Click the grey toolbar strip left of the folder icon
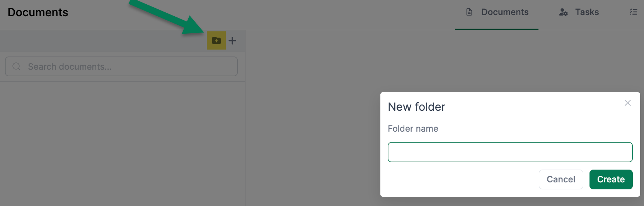The width and height of the screenshot is (644, 206). click(x=101, y=41)
